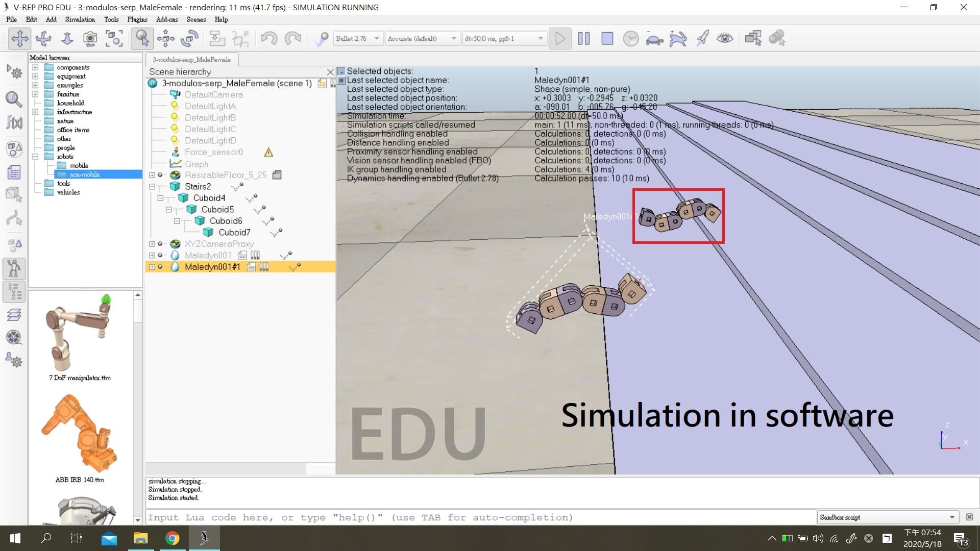Toggle visualization eye icon

click(x=725, y=38)
